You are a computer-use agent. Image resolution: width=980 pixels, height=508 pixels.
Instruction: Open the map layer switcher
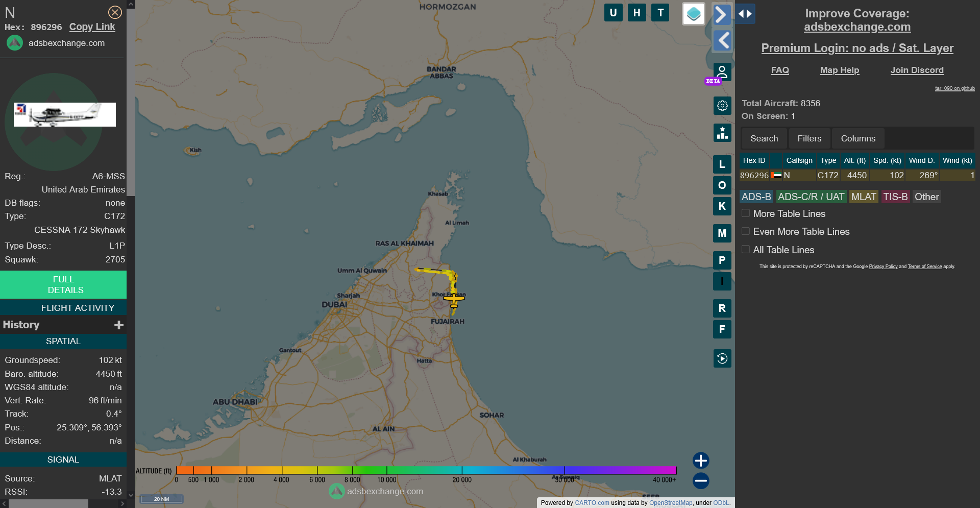click(x=694, y=14)
